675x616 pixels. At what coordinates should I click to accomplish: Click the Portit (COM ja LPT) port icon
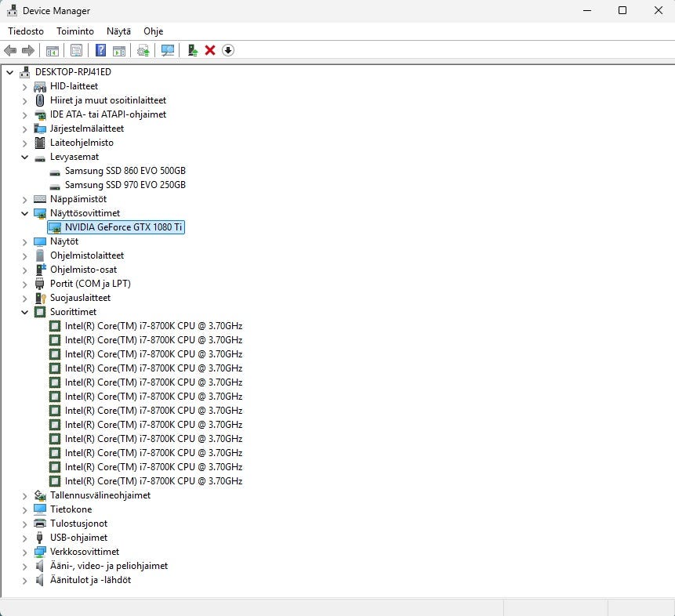tap(40, 284)
